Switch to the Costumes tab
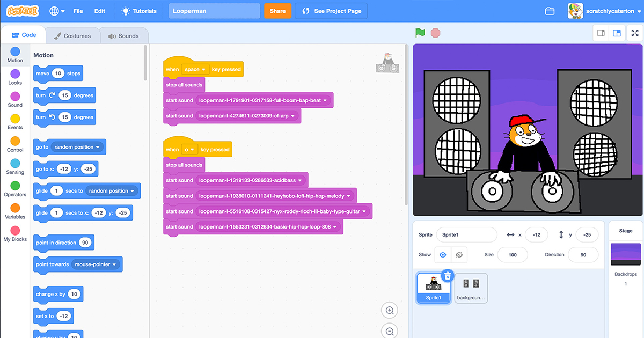The height and width of the screenshot is (338, 644). tap(72, 36)
